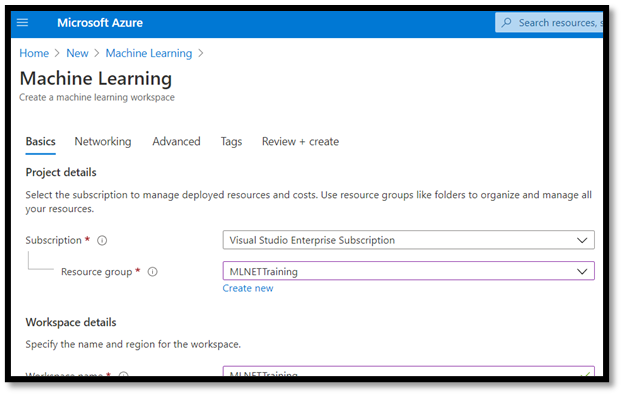Viewport: 622px width, 395px height.
Task: Click 'Create a machine learning workspace' subtitle
Action: 97,98
